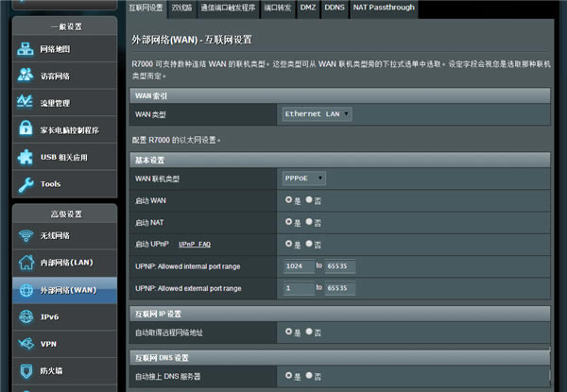
Task: Switch to the NAT Passthrough tab
Action: (x=383, y=8)
